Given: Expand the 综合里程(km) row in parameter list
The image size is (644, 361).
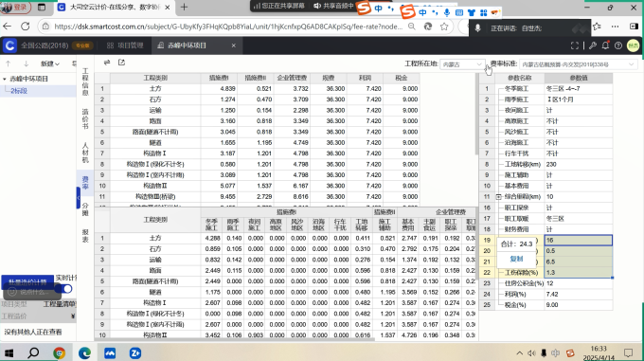Looking at the screenshot, I should click(498, 197).
